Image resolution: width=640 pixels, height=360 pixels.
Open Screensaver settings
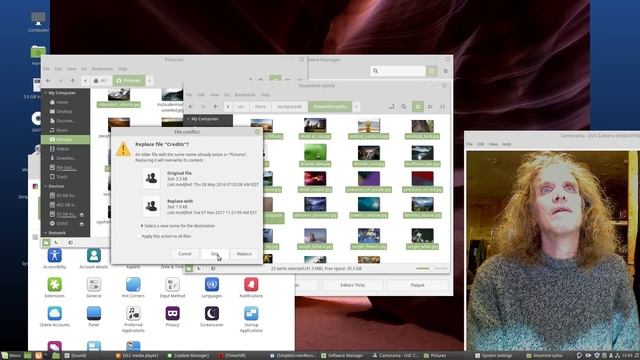211,317
